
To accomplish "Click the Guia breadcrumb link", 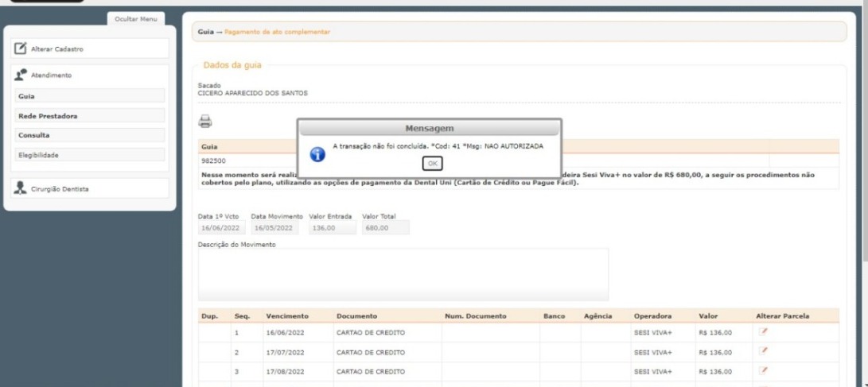I will point(205,32).
